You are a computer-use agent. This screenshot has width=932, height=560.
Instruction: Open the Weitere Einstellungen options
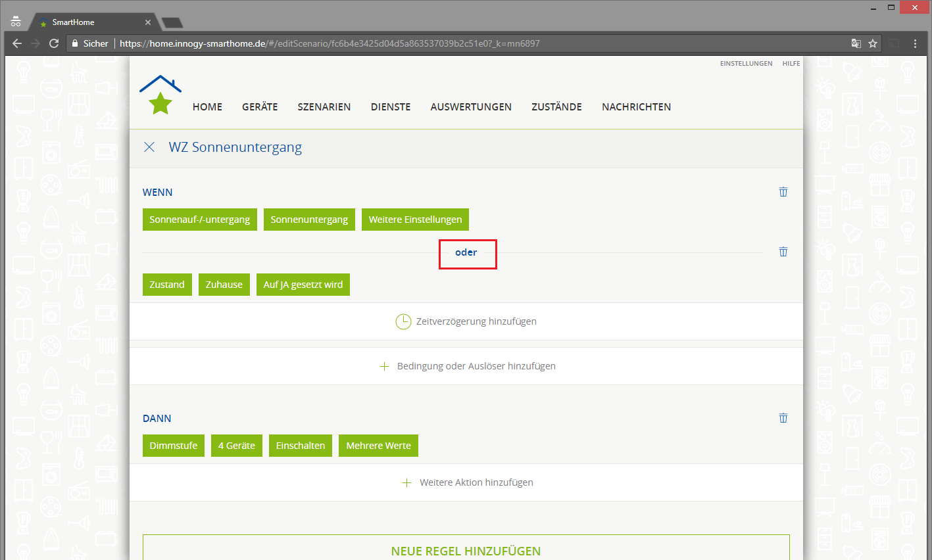tap(415, 220)
